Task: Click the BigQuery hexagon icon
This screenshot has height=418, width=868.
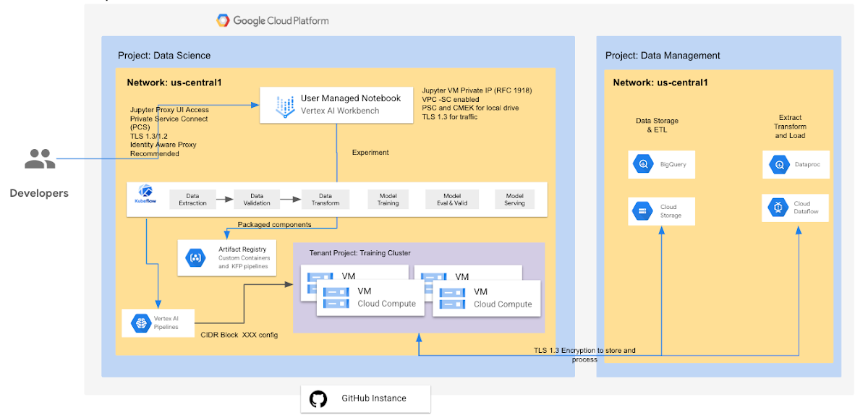Action: coord(643,164)
